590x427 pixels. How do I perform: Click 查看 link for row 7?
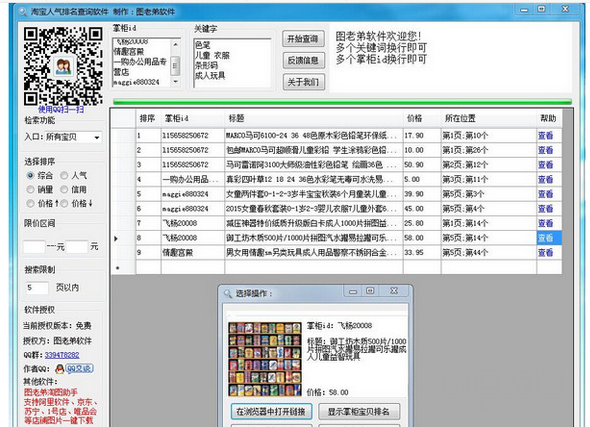coord(546,223)
